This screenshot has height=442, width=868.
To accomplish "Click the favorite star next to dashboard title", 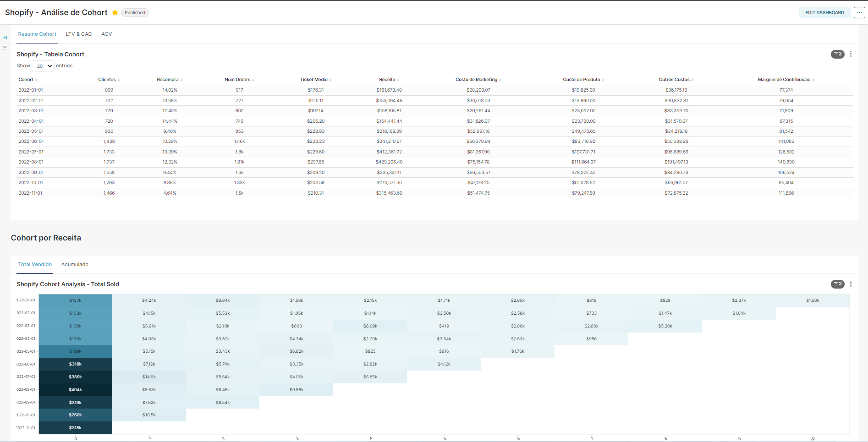I will pyautogui.click(x=115, y=12).
